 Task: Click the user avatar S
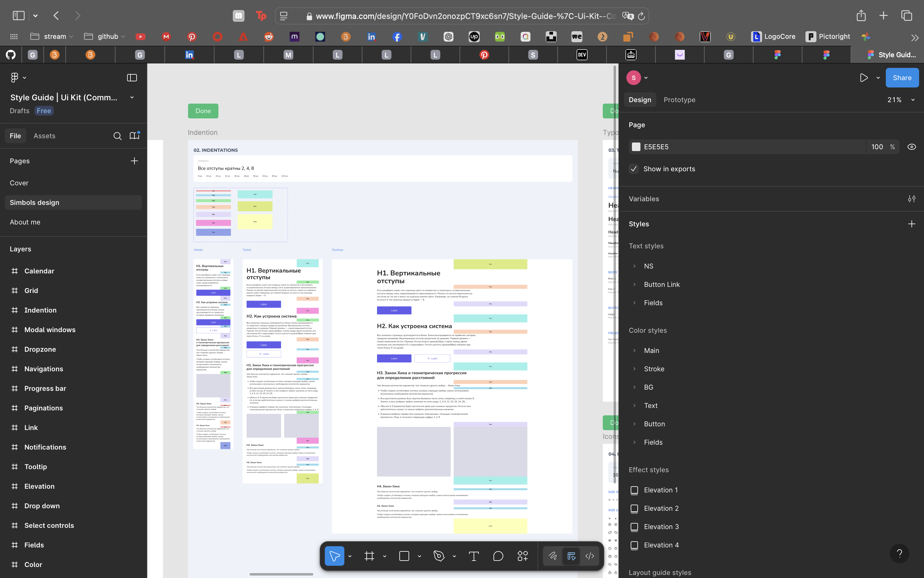click(633, 78)
